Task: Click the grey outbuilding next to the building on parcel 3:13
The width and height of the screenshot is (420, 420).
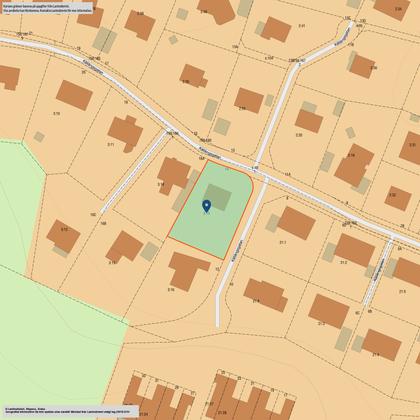Action: (150, 251)
